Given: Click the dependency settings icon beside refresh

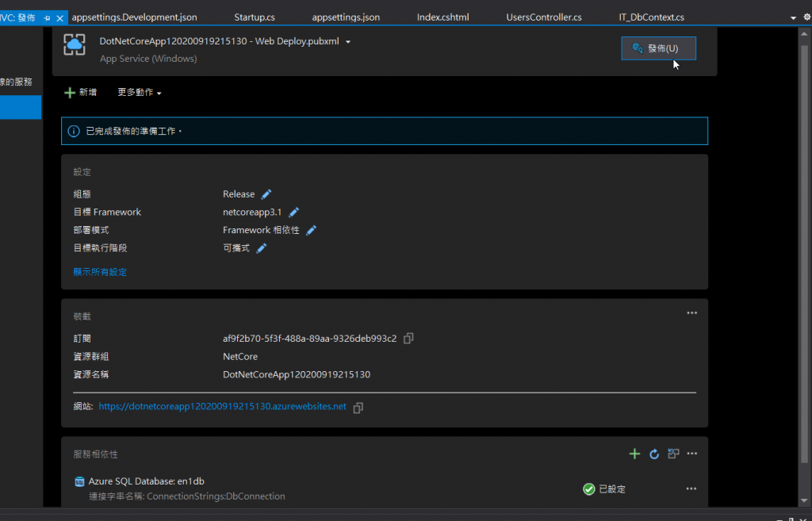Looking at the screenshot, I should click(x=673, y=454).
